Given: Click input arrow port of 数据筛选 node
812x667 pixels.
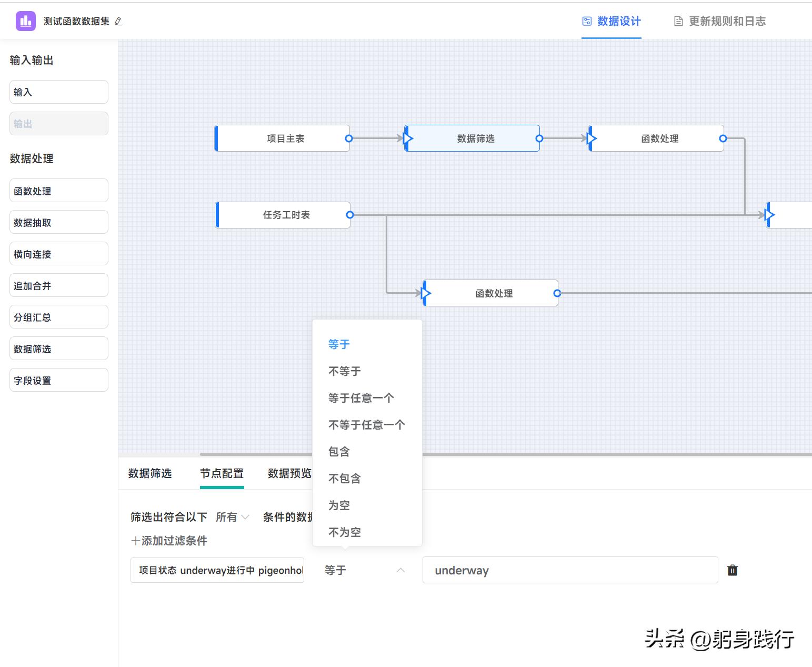Looking at the screenshot, I should pyautogui.click(x=408, y=138).
